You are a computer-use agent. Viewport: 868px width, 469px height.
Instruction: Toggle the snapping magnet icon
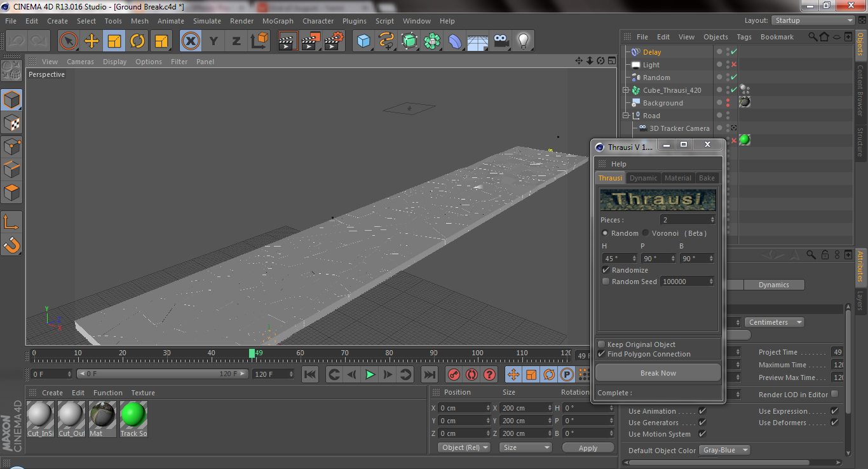tap(11, 245)
